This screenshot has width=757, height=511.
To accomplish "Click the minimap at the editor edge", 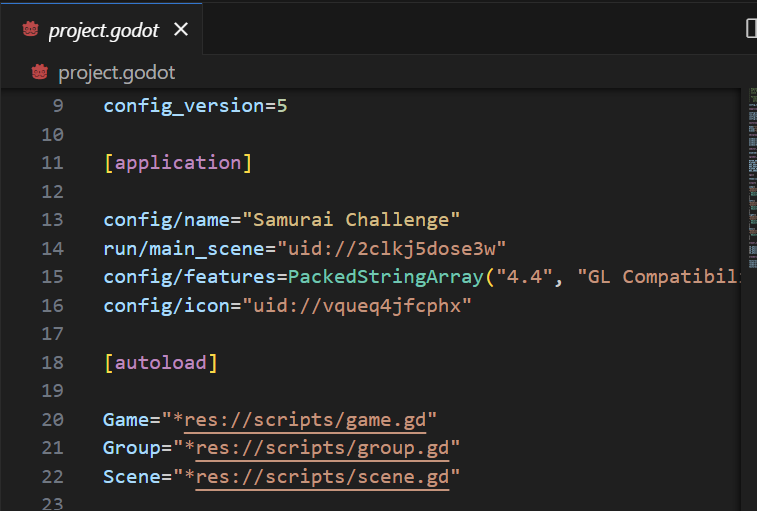I will (753, 178).
